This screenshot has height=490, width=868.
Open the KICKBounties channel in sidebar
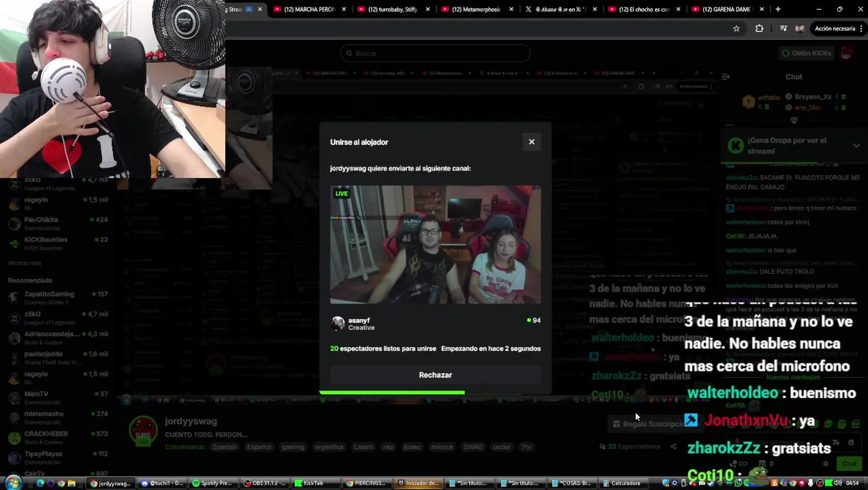pyautogui.click(x=58, y=243)
